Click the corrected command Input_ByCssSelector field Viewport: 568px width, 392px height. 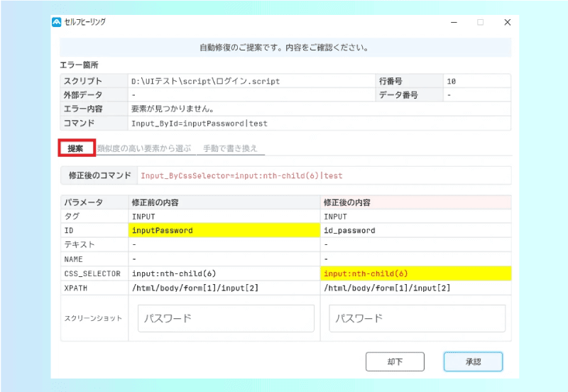[324, 175]
